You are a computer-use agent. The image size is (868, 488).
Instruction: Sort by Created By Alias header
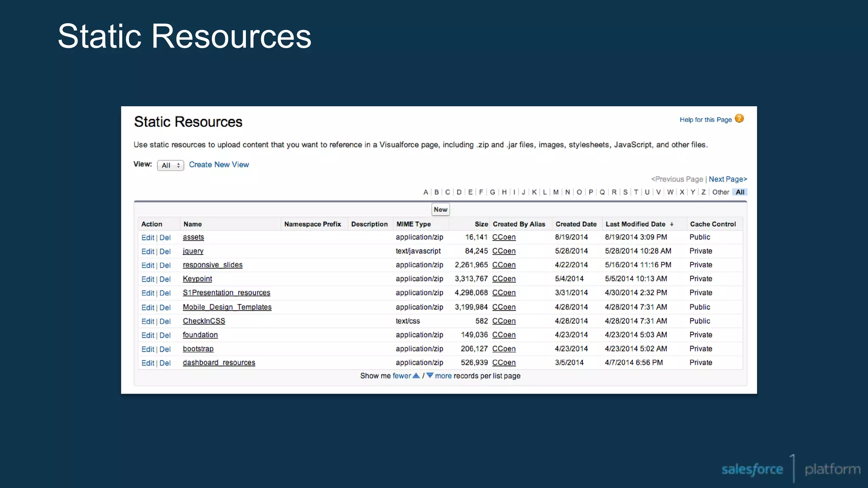point(519,224)
